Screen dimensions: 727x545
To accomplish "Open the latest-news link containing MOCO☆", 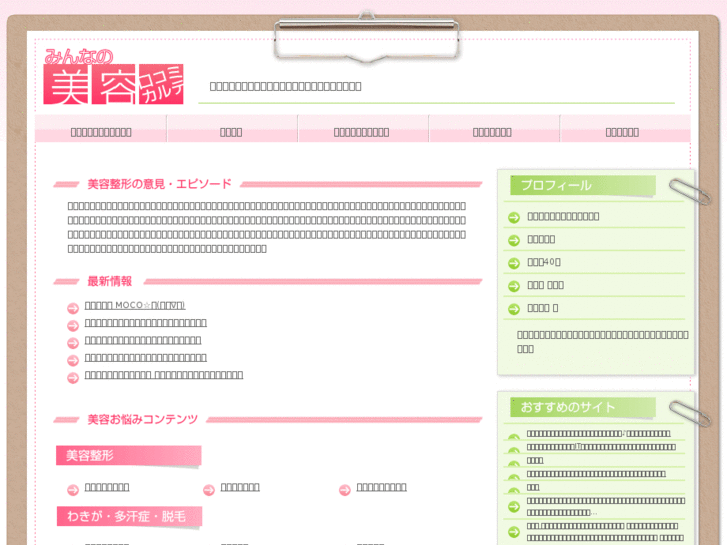I will pos(135,305).
